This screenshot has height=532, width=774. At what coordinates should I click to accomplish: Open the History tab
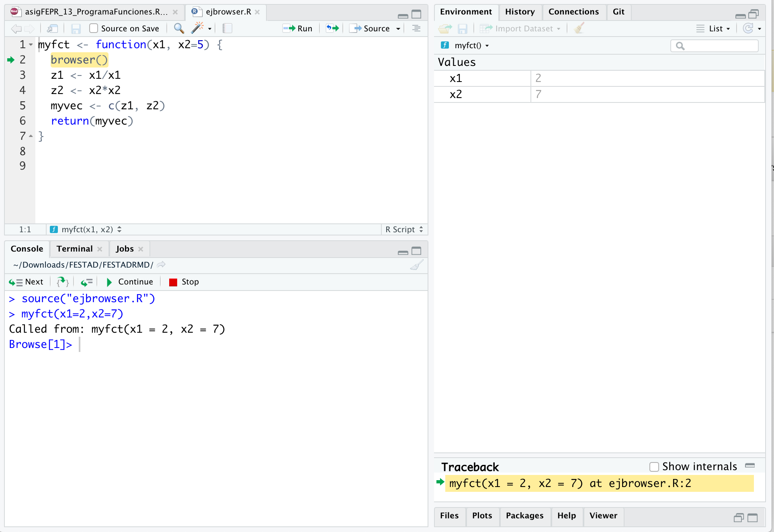click(x=520, y=12)
